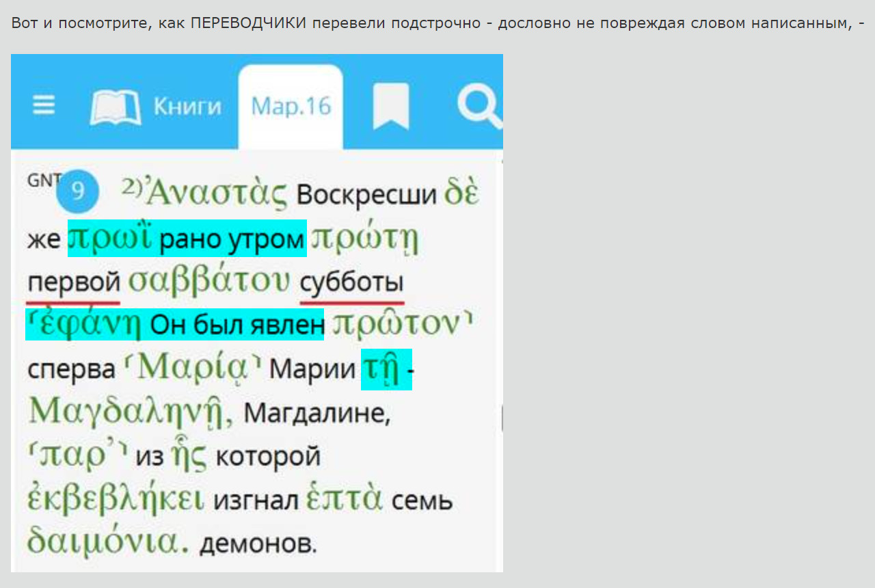Image resolution: width=875 pixels, height=588 pixels.
Task: Click the word демонов
Action: click(x=258, y=544)
